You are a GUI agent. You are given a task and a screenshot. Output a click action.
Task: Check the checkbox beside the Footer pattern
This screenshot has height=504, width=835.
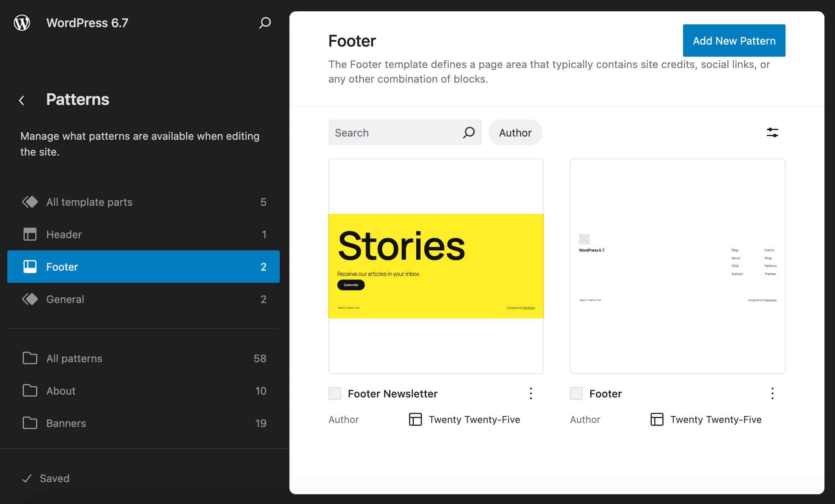[x=576, y=393]
